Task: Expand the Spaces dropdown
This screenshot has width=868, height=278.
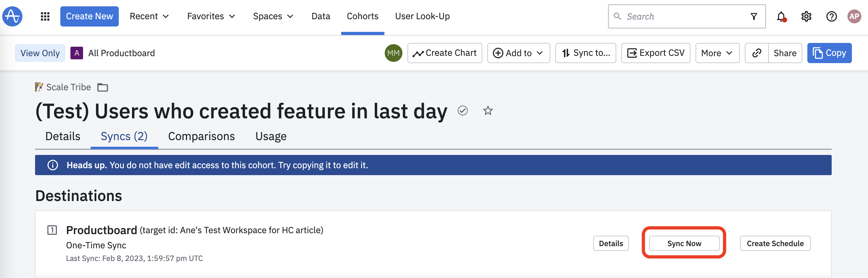Action: [273, 16]
